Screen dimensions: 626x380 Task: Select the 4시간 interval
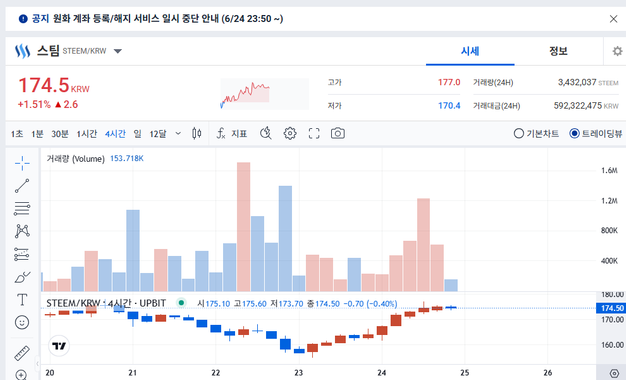point(115,134)
